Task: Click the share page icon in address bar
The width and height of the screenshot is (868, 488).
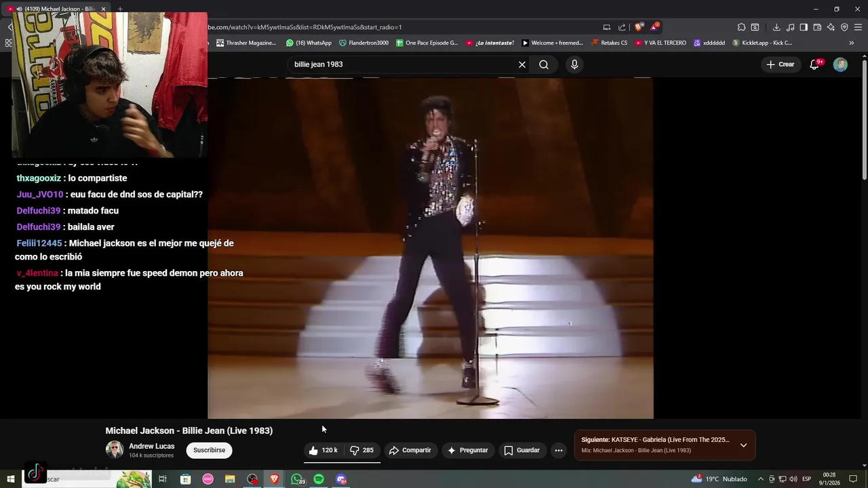Action: click(622, 27)
